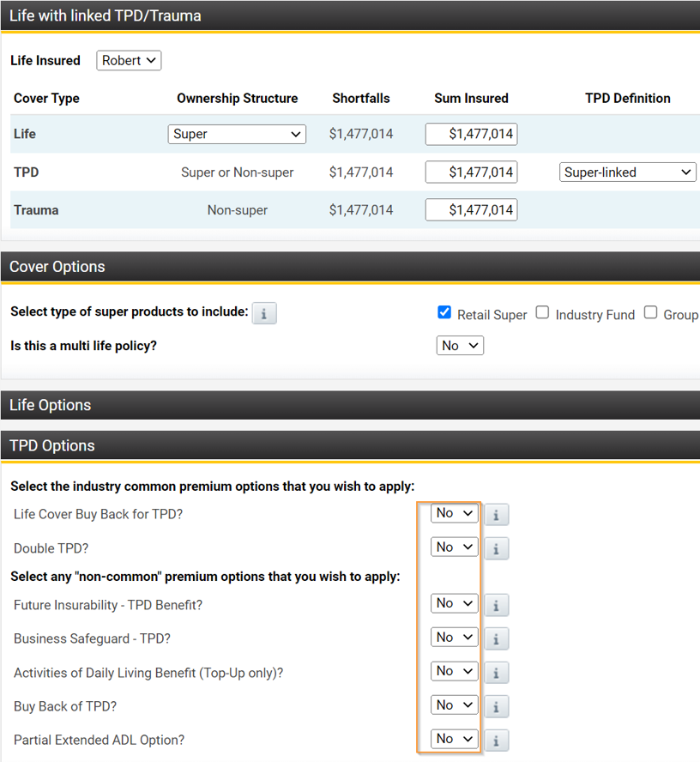Enable the Industry Fund checkbox
This screenshot has width=700, height=762.
click(x=542, y=312)
